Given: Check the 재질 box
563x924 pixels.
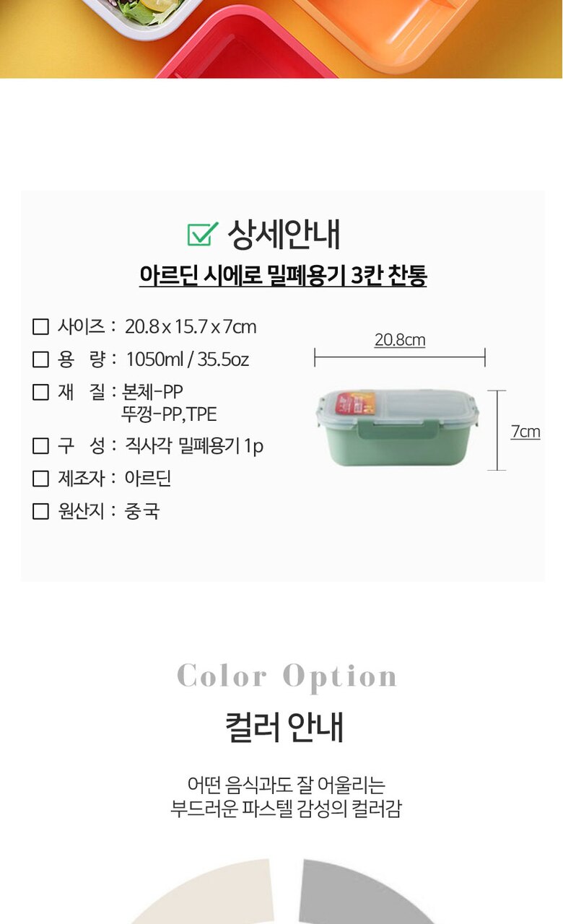Looking at the screenshot, I should [40, 392].
